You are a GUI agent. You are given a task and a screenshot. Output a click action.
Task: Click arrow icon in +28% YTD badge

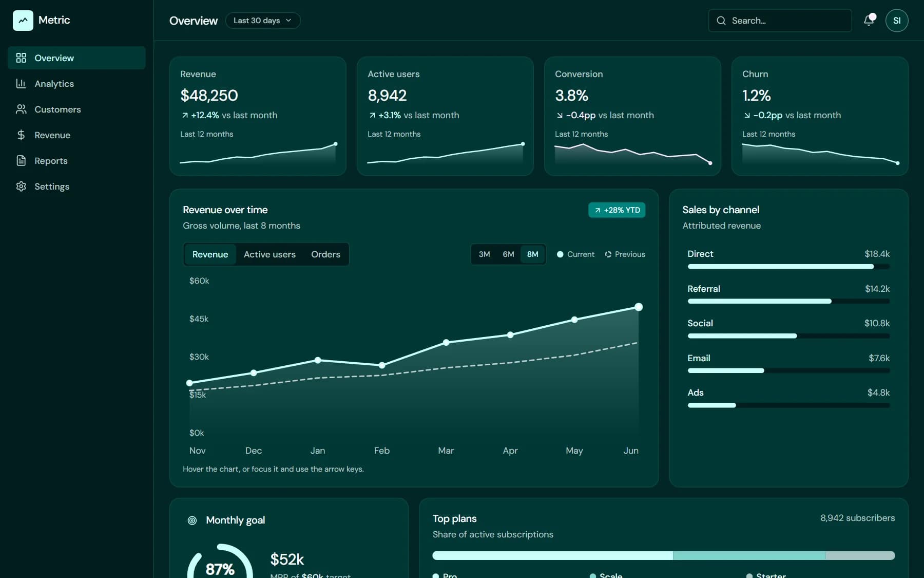coord(598,210)
